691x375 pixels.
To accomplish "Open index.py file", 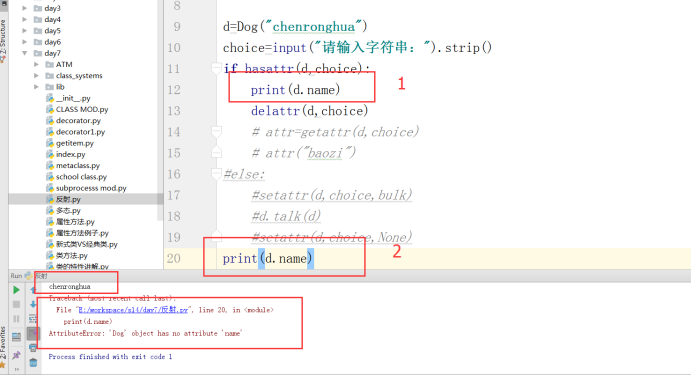I will click(66, 154).
